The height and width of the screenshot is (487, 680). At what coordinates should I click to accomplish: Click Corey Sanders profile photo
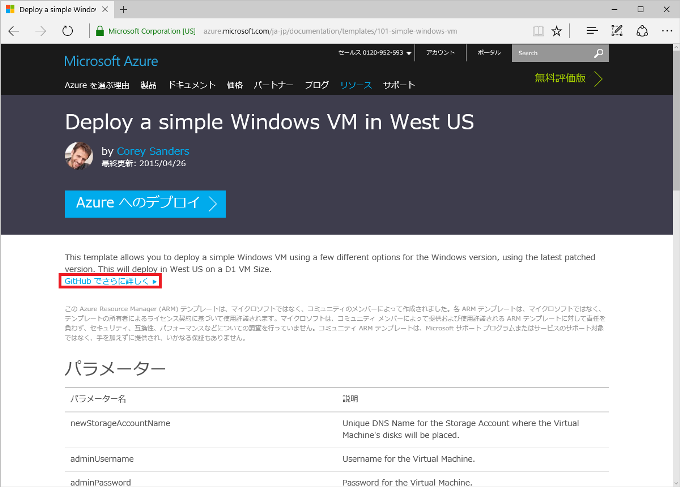tap(79, 155)
